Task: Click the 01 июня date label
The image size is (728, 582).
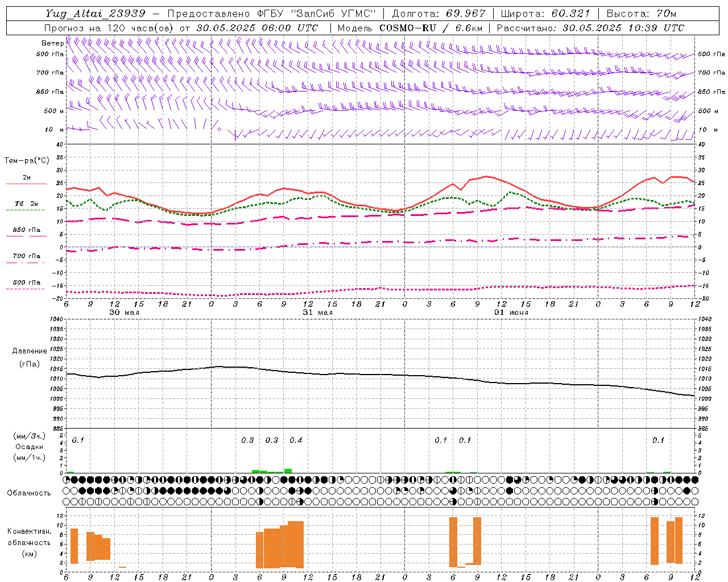Action: tap(511, 313)
